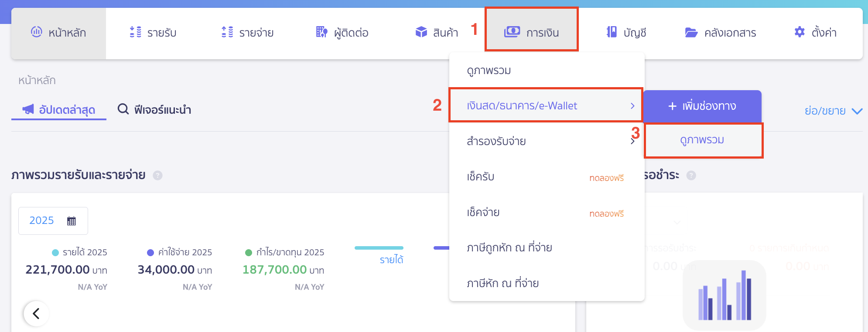868x332 pixels.
Task: Open the หน้าหลัก home tab
Action: 58,33
